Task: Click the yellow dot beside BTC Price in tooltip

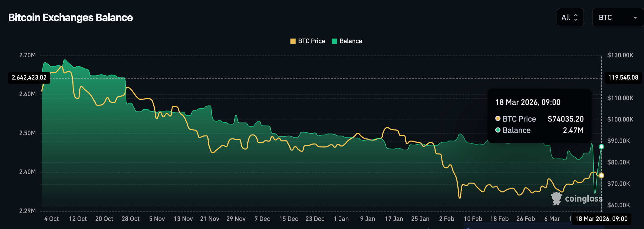Action: pyautogui.click(x=498, y=119)
